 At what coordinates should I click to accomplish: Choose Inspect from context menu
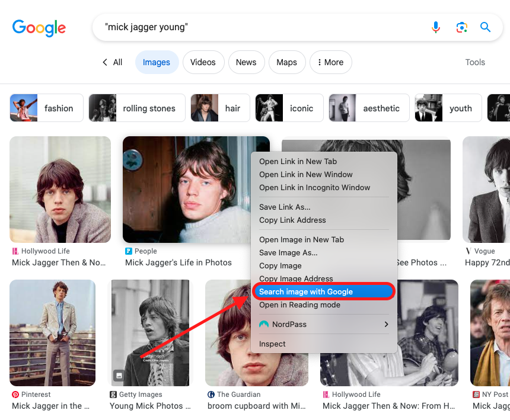[324, 344]
